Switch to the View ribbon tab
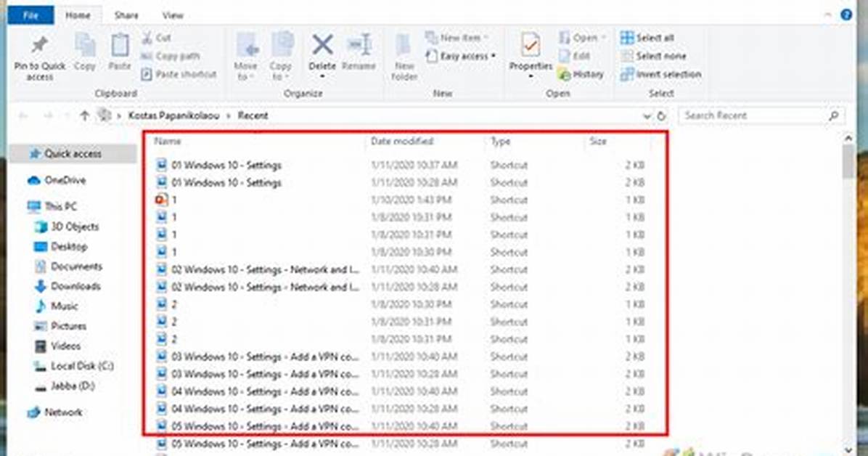 (x=173, y=15)
